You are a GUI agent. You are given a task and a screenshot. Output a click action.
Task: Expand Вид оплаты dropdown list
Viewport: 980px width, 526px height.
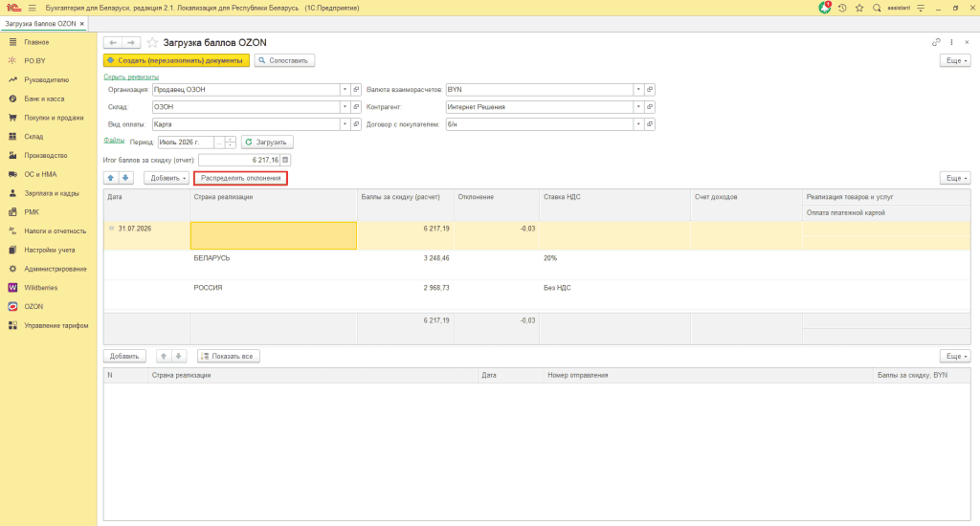345,124
